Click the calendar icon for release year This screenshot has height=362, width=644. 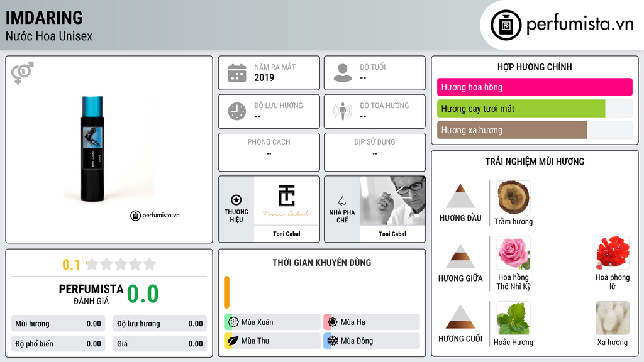(237, 73)
